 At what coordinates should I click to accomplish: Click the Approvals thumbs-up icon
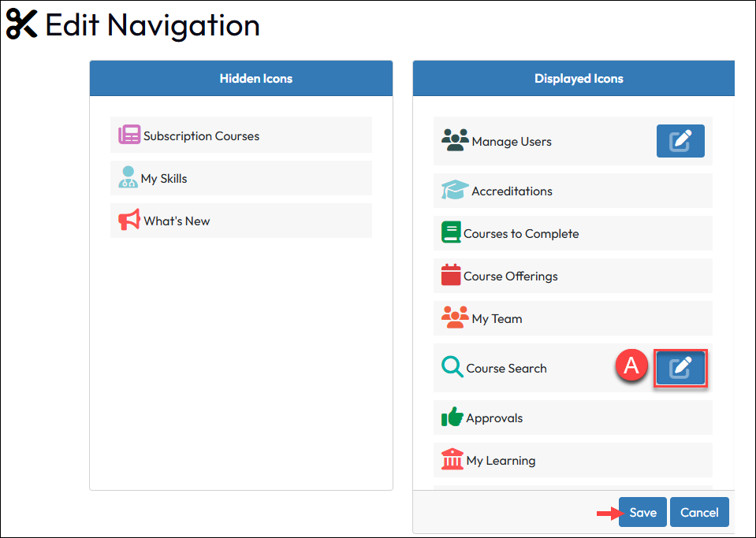coord(452,417)
